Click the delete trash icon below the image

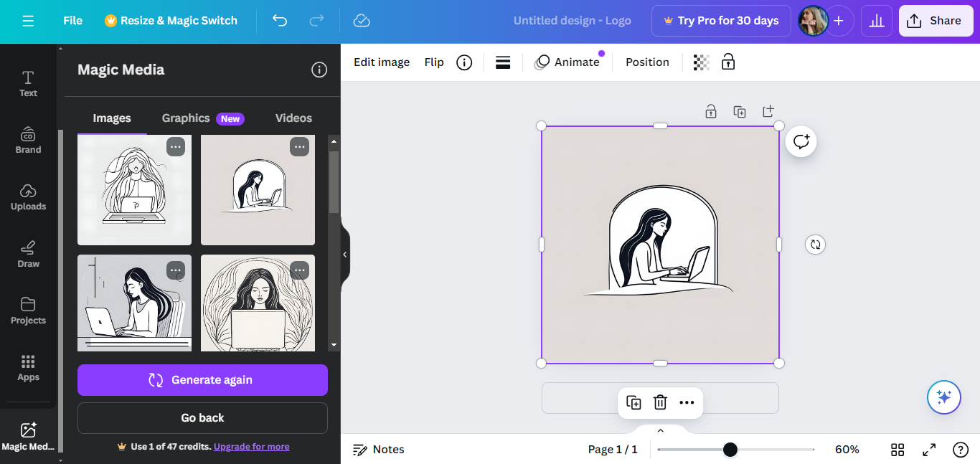pos(660,402)
